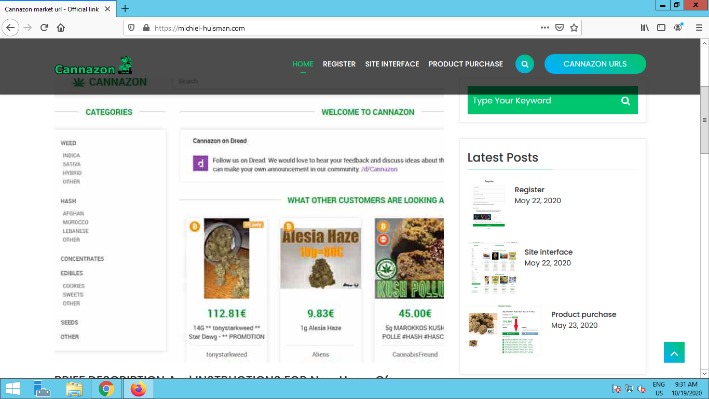
Task: Open SITE INTERFACE navigation item
Action: [x=392, y=64]
